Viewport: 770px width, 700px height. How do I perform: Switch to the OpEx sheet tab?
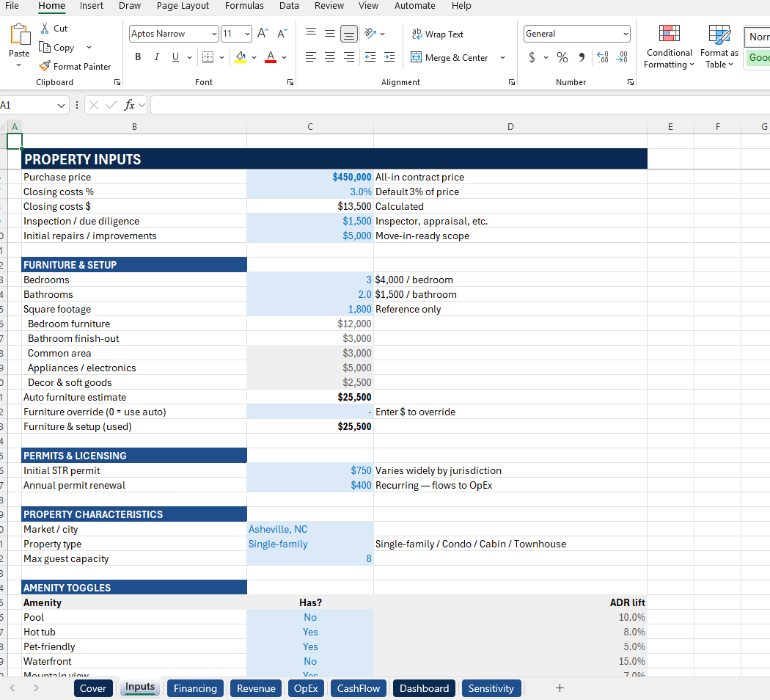(x=306, y=688)
